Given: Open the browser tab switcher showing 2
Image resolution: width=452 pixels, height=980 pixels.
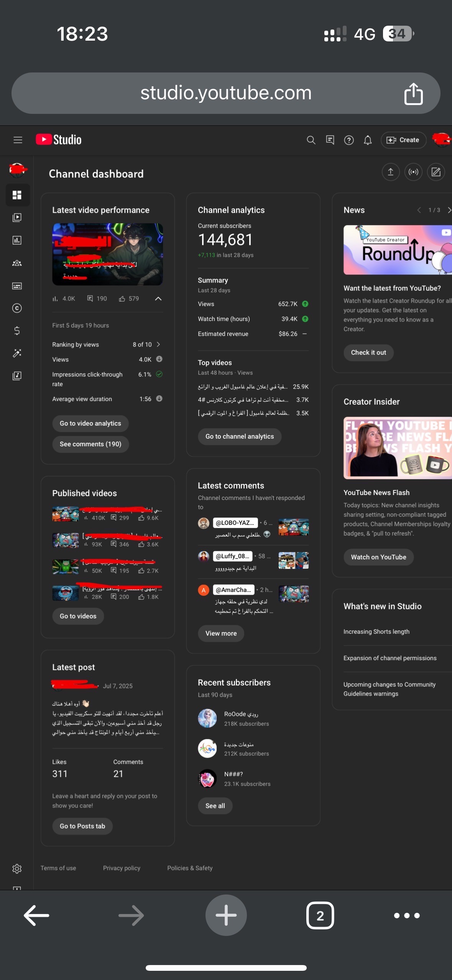Looking at the screenshot, I should (x=320, y=916).
